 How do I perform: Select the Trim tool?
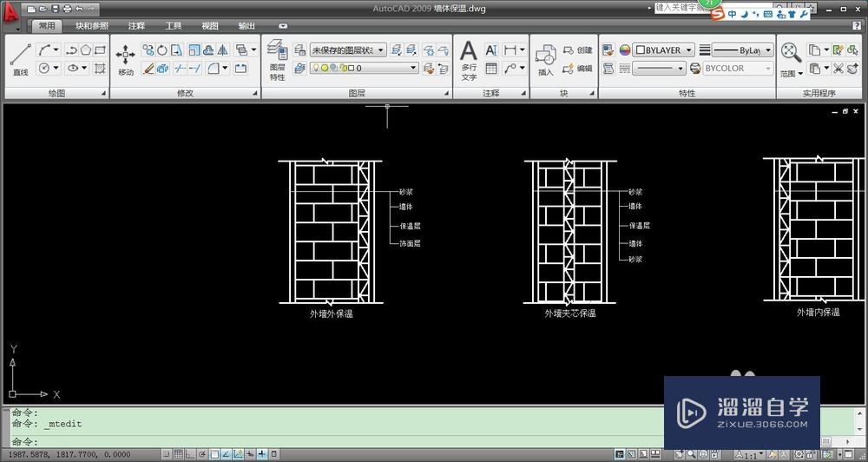click(181, 68)
